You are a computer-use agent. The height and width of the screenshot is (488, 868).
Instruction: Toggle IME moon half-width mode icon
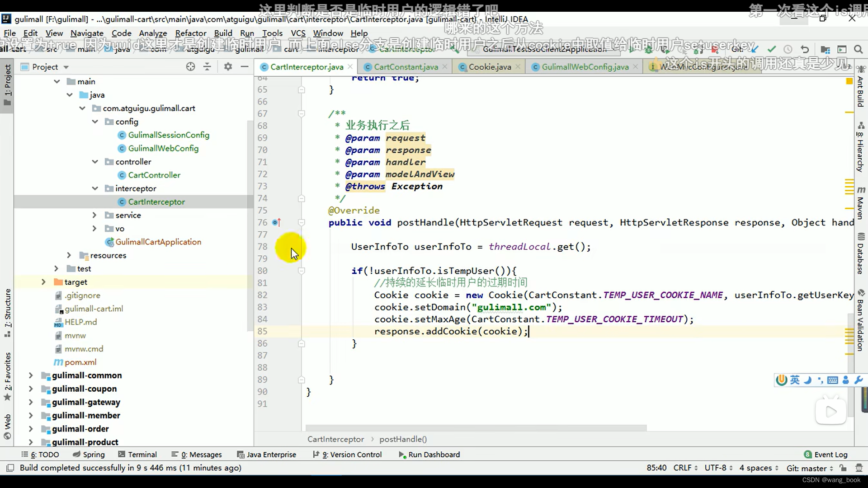[x=808, y=380]
